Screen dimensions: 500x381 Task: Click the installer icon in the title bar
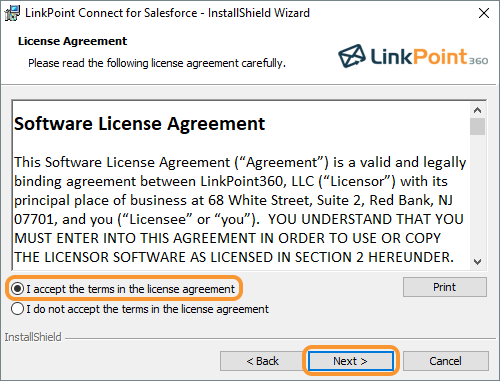click(x=12, y=13)
